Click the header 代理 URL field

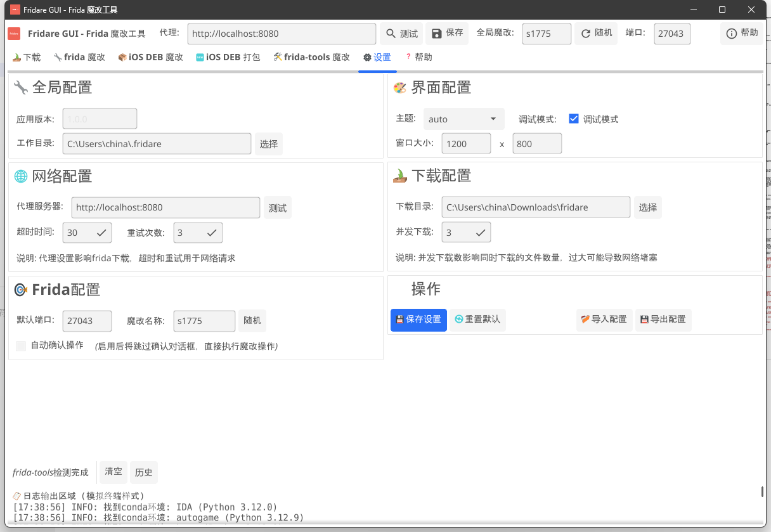[282, 34]
